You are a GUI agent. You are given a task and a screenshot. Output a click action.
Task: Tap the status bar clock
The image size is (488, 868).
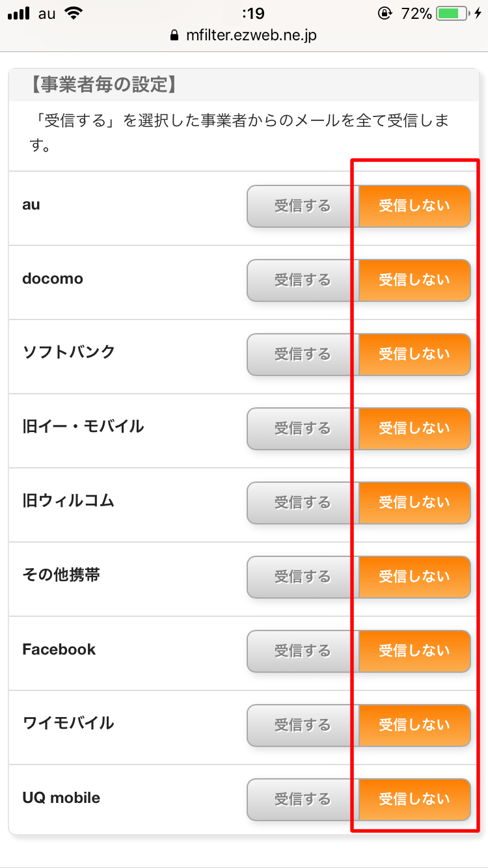pos(252,13)
